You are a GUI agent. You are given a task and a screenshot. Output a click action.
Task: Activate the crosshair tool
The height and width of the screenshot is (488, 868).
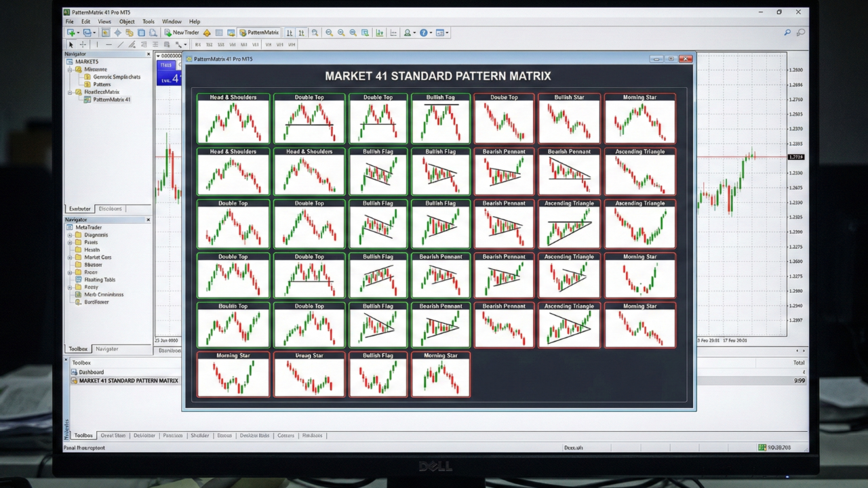click(83, 45)
